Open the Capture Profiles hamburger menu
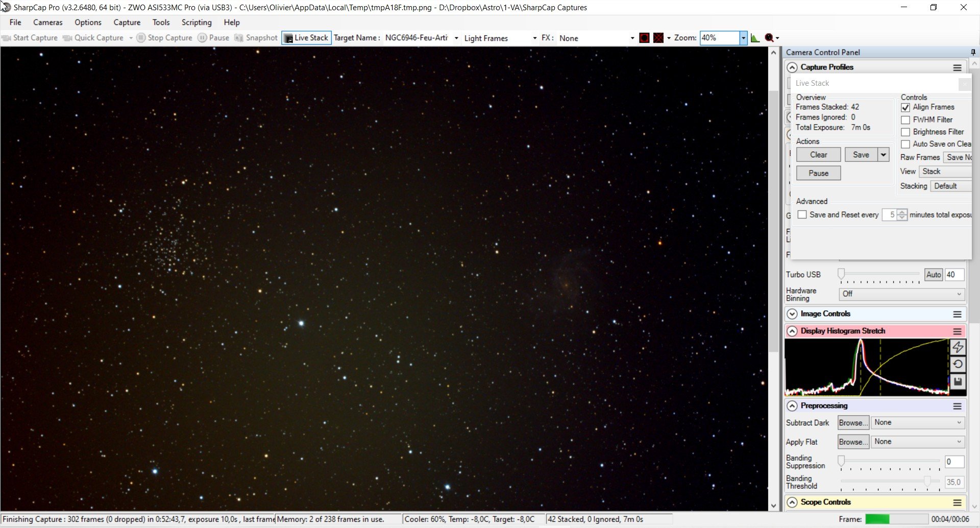Image resolution: width=980 pixels, height=528 pixels. point(958,67)
